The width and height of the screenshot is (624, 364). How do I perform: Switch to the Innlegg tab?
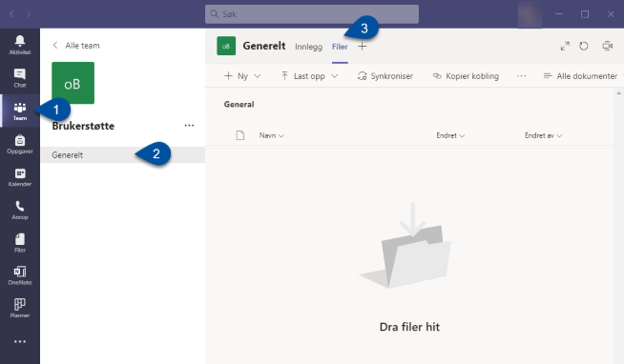click(308, 47)
